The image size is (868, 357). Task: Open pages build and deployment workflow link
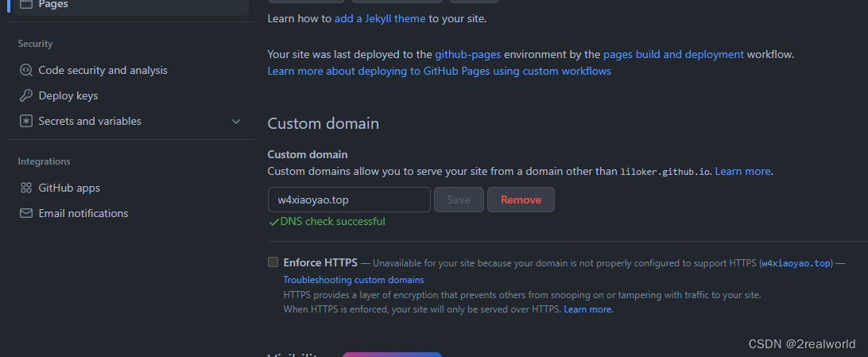[x=673, y=54]
